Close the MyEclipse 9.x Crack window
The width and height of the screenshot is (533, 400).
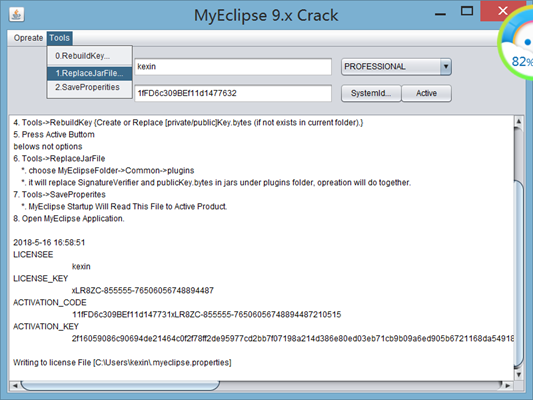pos(503,11)
